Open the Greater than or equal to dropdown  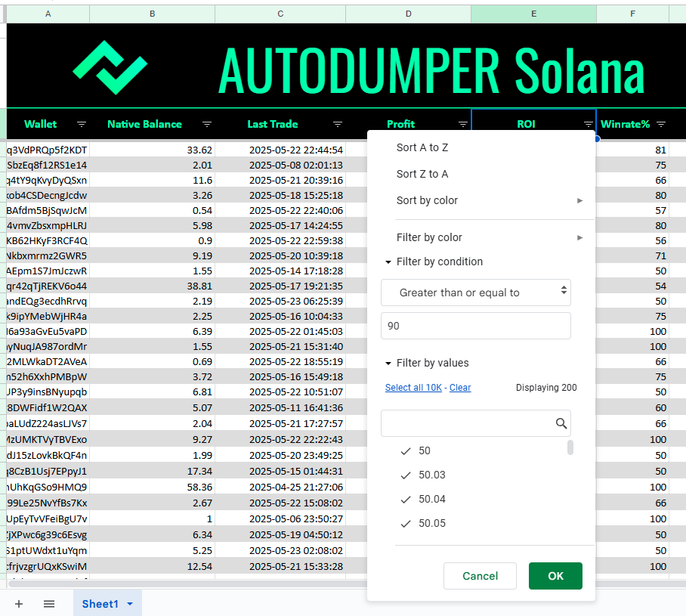[475, 293]
